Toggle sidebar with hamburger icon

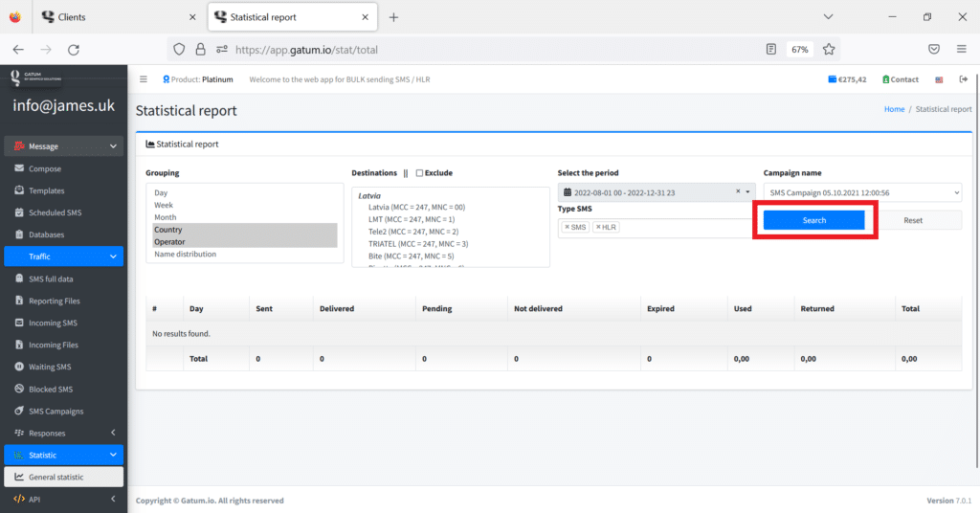(x=144, y=79)
